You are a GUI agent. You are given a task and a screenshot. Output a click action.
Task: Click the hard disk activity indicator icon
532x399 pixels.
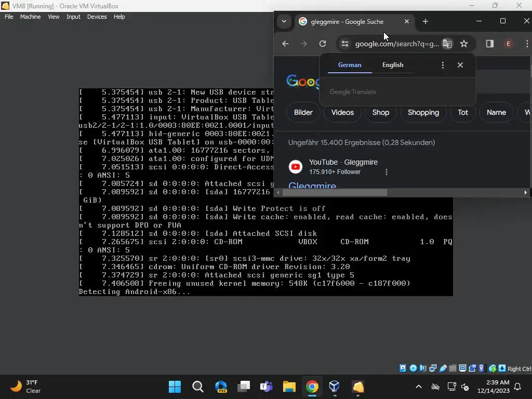403,368
